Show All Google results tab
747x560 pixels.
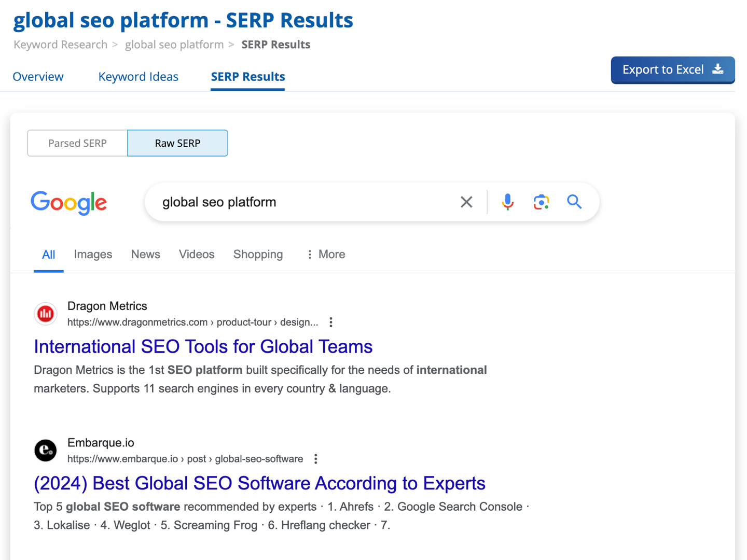tap(49, 255)
